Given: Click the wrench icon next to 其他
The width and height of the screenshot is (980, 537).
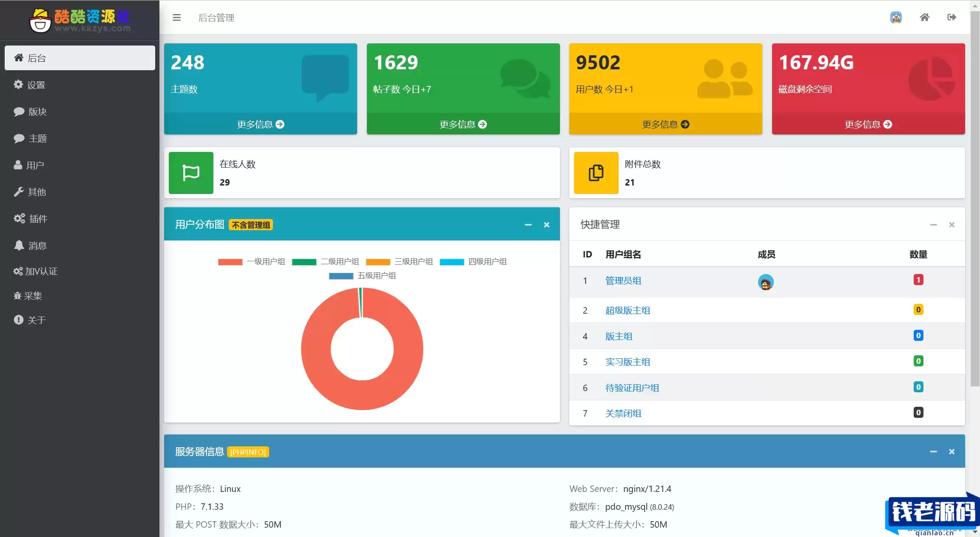Looking at the screenshot, I should [18, 192].
